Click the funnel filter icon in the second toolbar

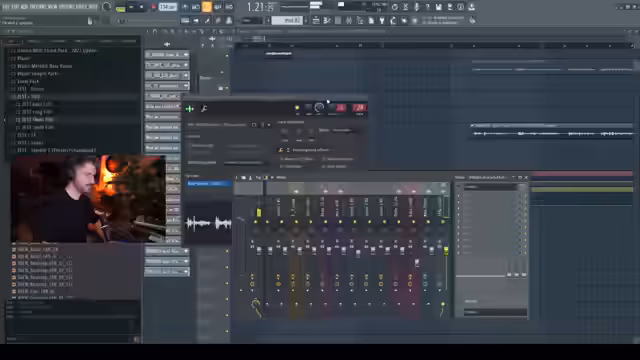(x=382, y=20)
